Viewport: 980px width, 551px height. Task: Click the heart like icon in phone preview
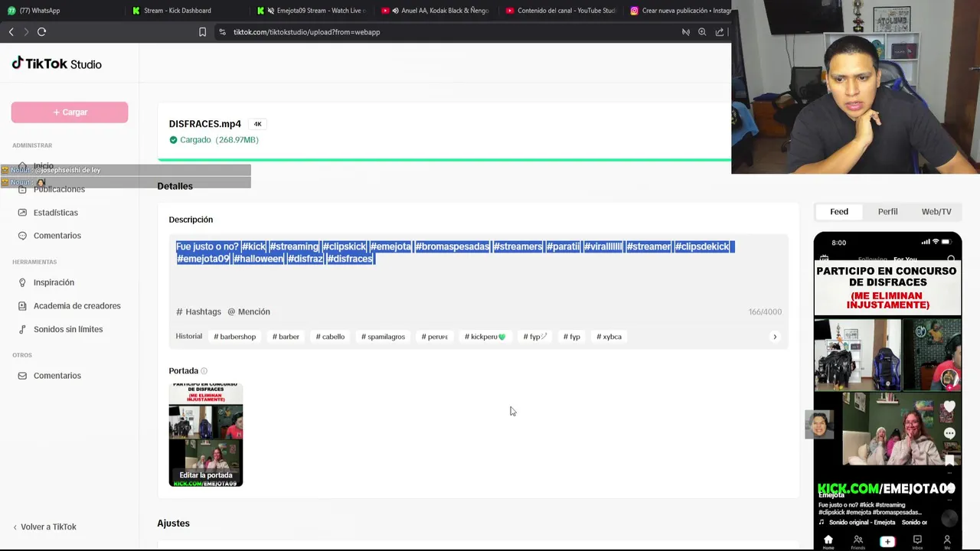949,406
